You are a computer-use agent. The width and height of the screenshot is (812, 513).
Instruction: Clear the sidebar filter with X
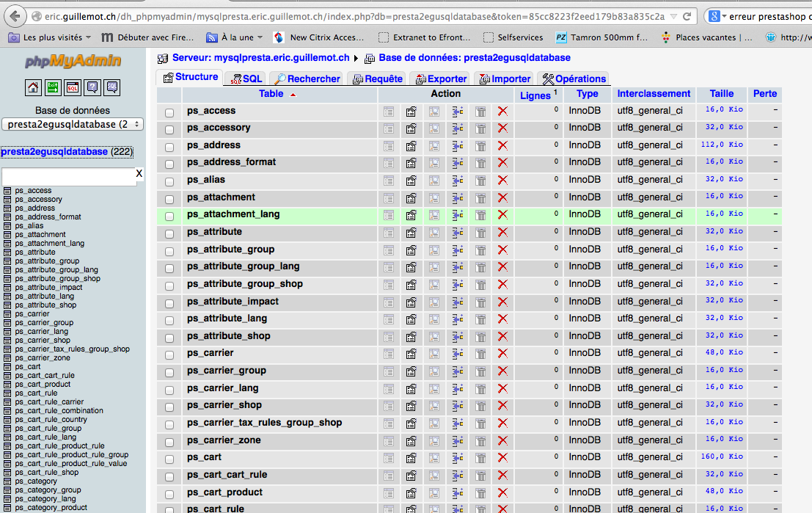(x=139, y=174)
